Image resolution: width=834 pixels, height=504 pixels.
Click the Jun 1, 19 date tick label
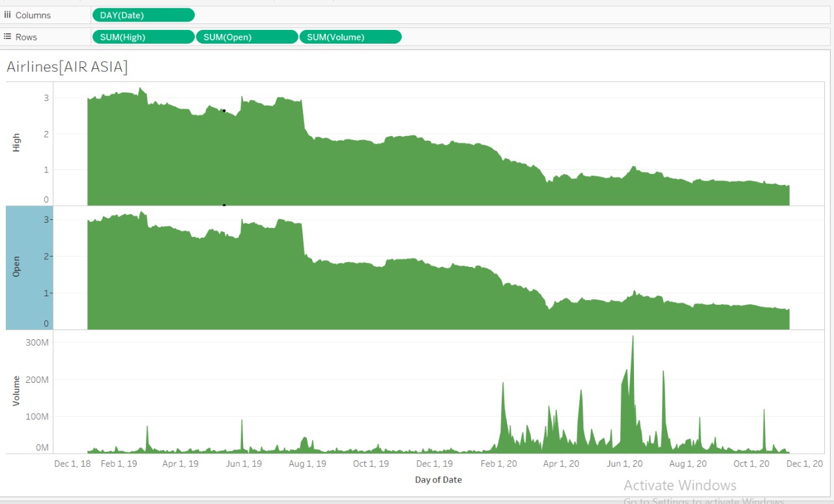coord(243,464)
